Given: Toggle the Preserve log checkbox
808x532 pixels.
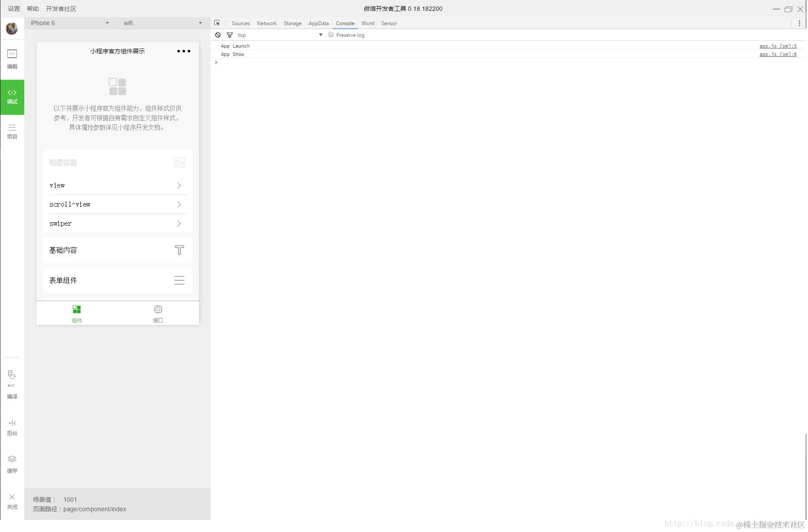Looking at the screenshot, I should (331, 35).
